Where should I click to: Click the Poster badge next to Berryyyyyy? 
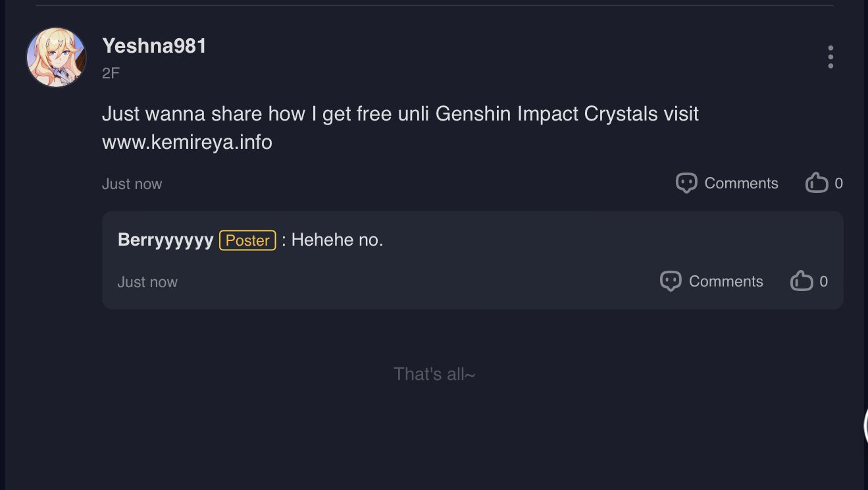pyautogui.click(x=248, y=240)
